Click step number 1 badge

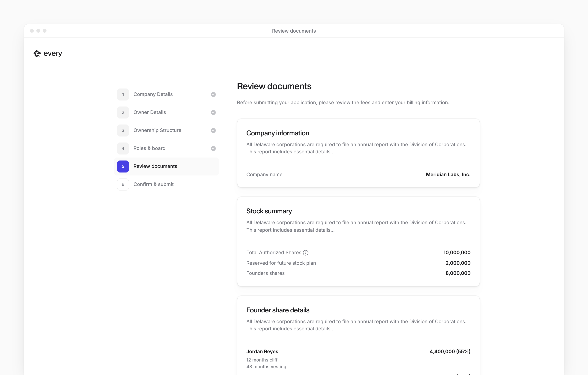click(x=123, y=94)
